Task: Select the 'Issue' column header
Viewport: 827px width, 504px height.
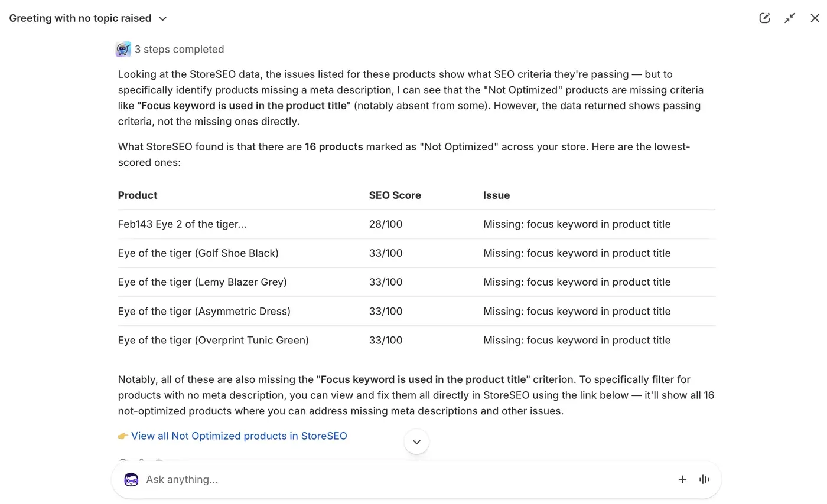Action: (x=496, y=195)
